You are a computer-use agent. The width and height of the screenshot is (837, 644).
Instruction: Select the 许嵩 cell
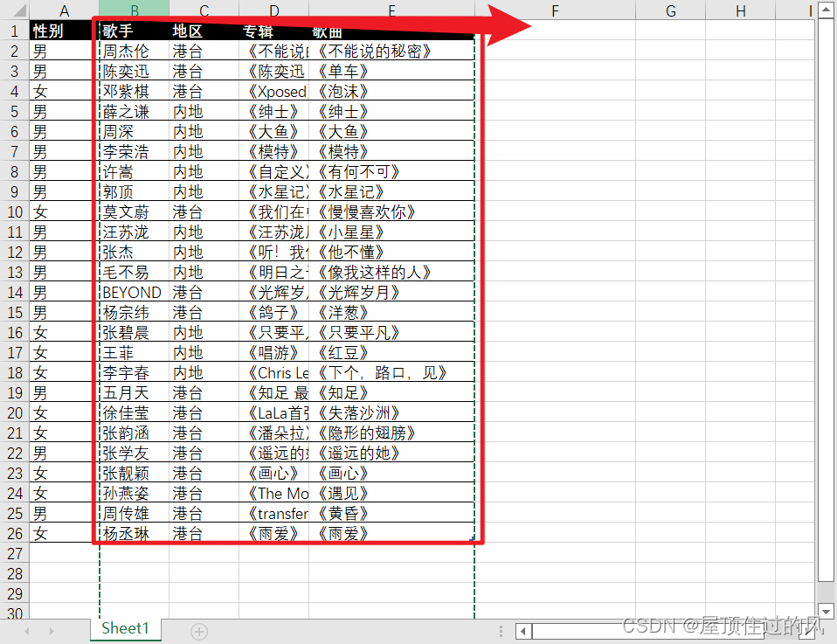[134, 171]
